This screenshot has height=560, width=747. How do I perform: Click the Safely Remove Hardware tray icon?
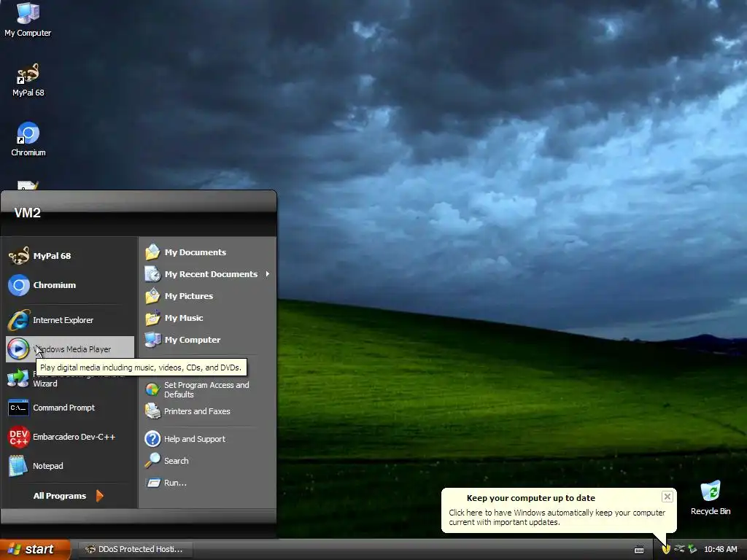click(x=692, y=549)
